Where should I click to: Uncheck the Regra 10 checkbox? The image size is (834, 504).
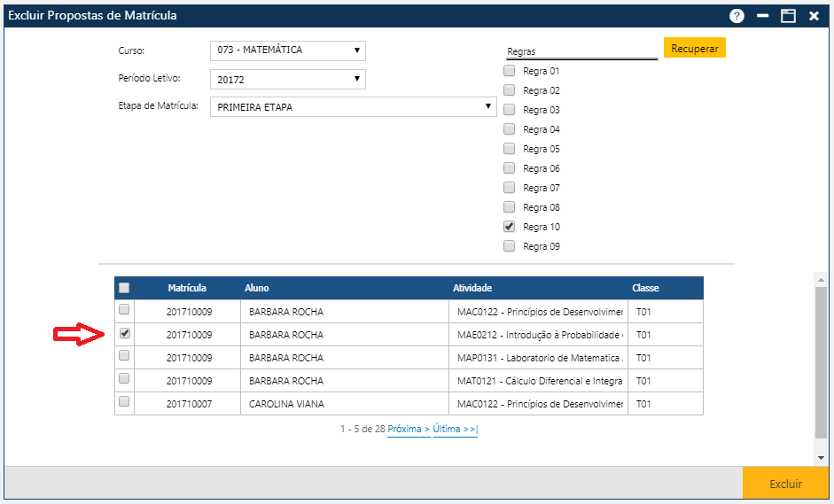tap(510, 227)
